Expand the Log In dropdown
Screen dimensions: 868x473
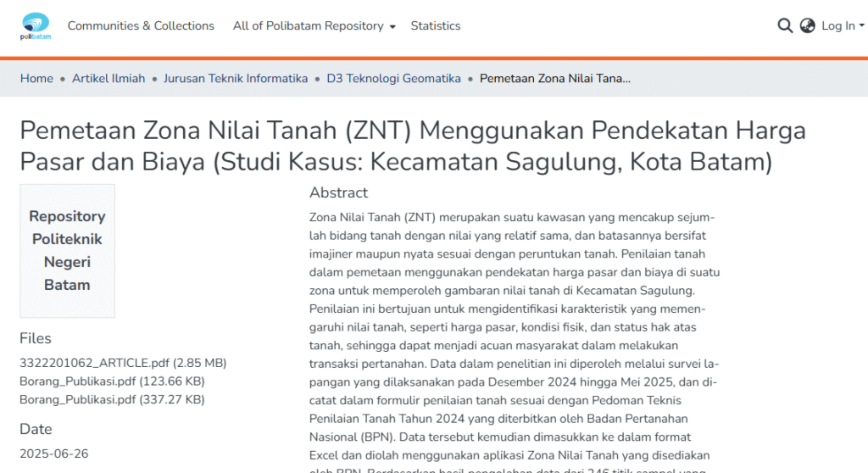tap(843, 26)
